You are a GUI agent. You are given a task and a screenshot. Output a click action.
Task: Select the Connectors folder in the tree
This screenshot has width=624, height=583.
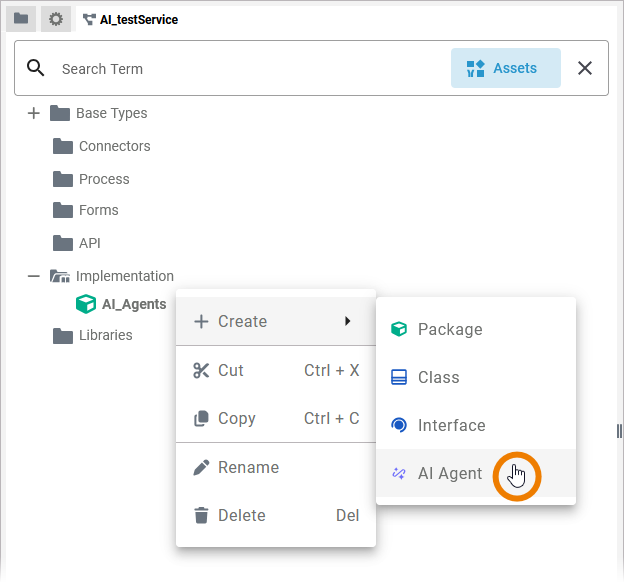click(114, 146)
